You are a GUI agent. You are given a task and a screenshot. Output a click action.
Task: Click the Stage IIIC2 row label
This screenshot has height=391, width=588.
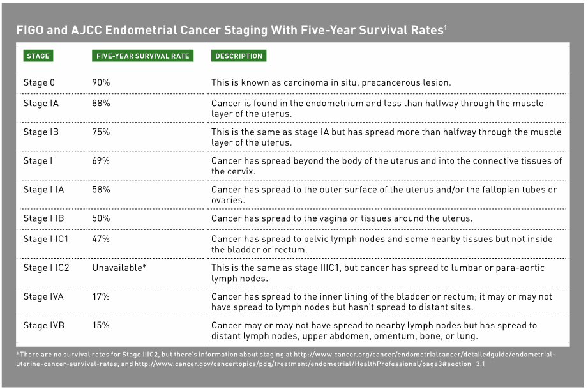tap(45, 268)
